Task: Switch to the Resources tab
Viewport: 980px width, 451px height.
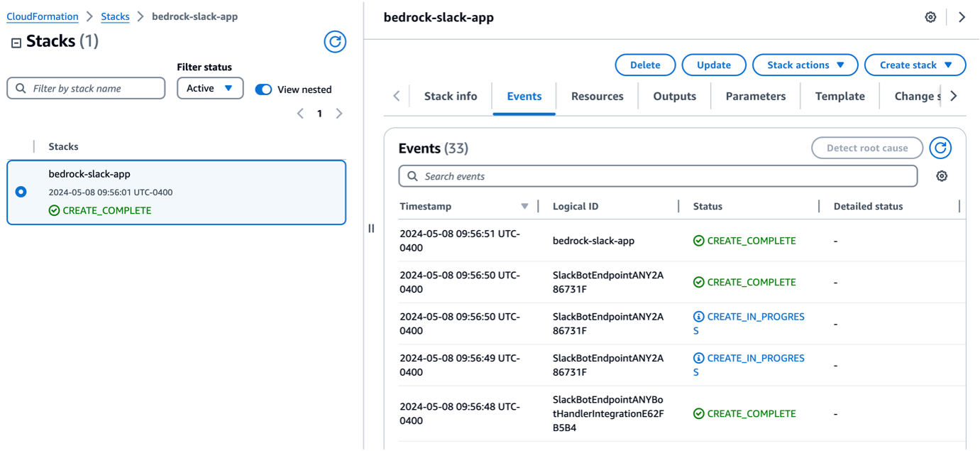Action: (597, 96)
